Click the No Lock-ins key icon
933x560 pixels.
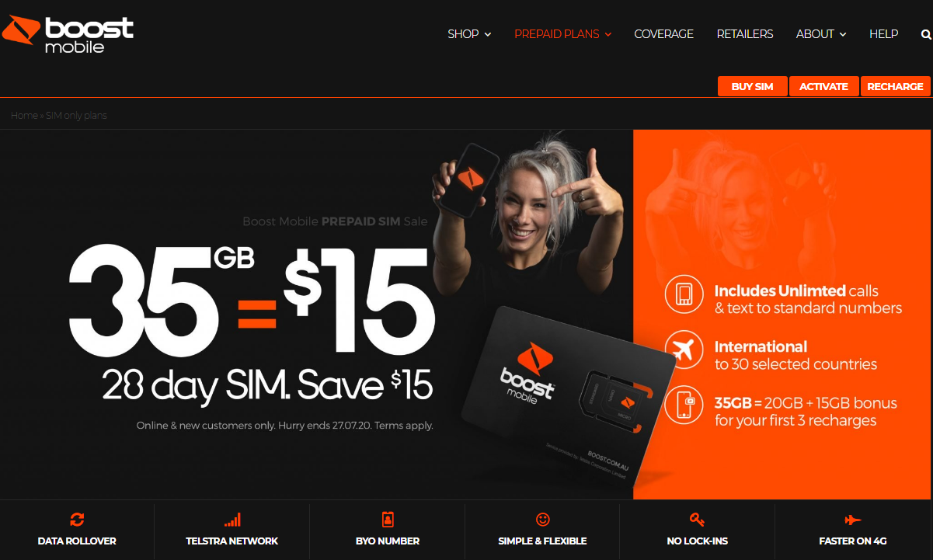click(x=698, y=520)
